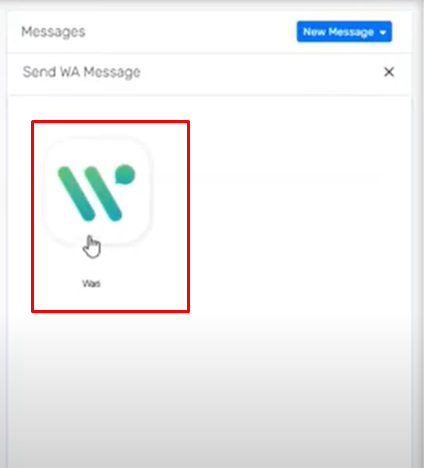Select the Messages heading
Image resolution: width=424 pixels, height=468 pixels.
coord(53,32)
